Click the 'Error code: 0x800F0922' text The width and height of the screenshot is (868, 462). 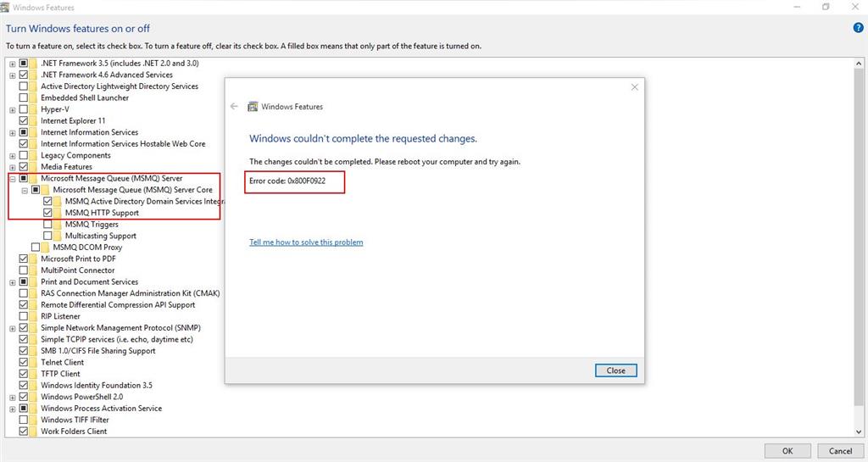coord(287,181)
